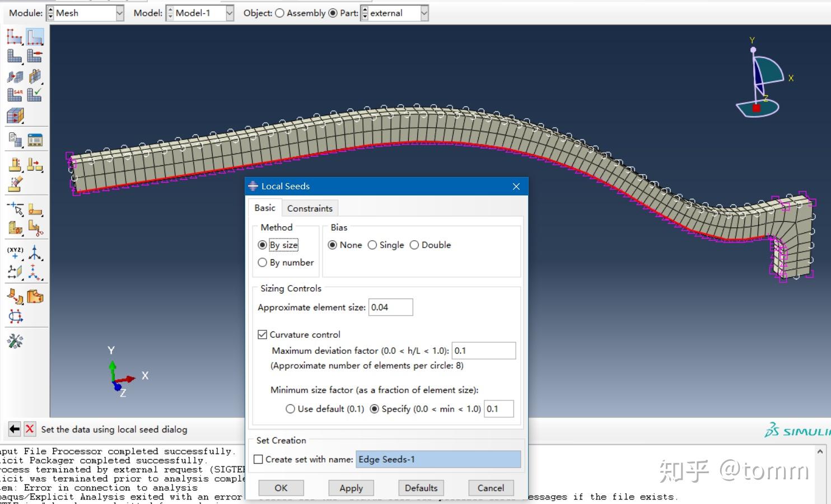
Task: Open the Part dropdown showing external
Action: [424, 13]
